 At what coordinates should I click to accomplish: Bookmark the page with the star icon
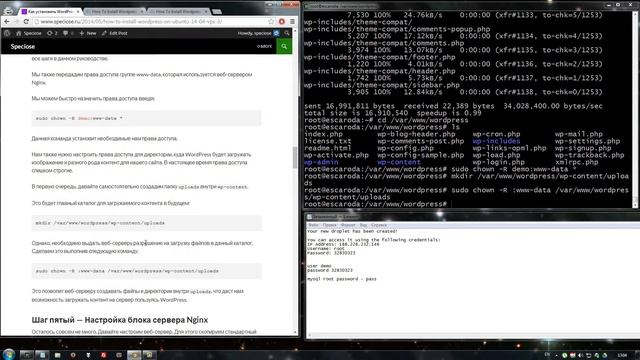(271, 22)
